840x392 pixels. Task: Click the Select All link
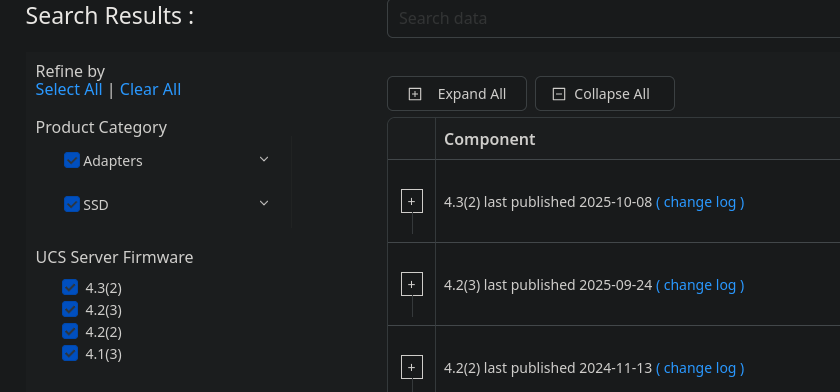click(69, 89)
